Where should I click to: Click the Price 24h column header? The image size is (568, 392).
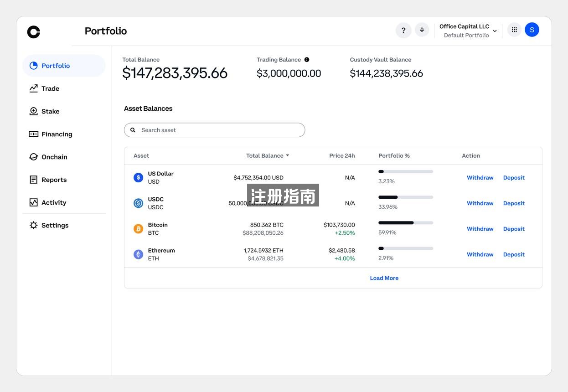pos(342,156)
